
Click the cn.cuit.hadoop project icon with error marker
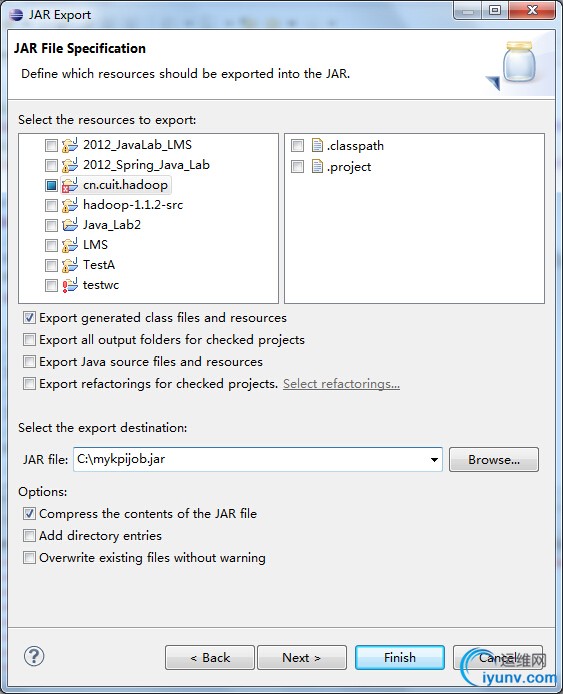(x=69, y=185)
